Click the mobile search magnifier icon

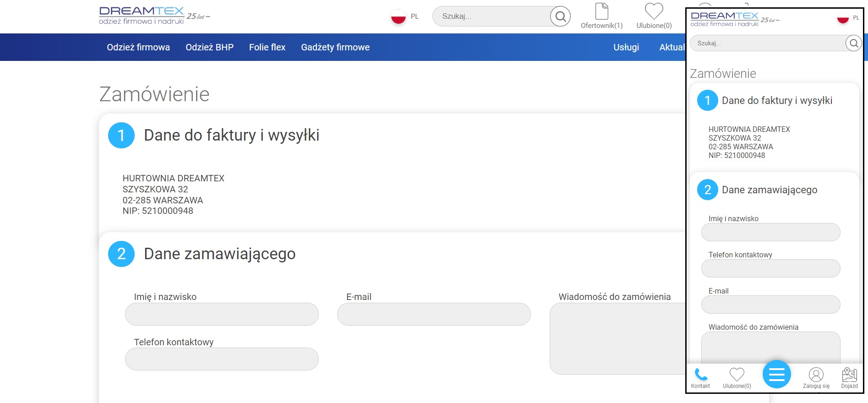(x=853, y=43)
